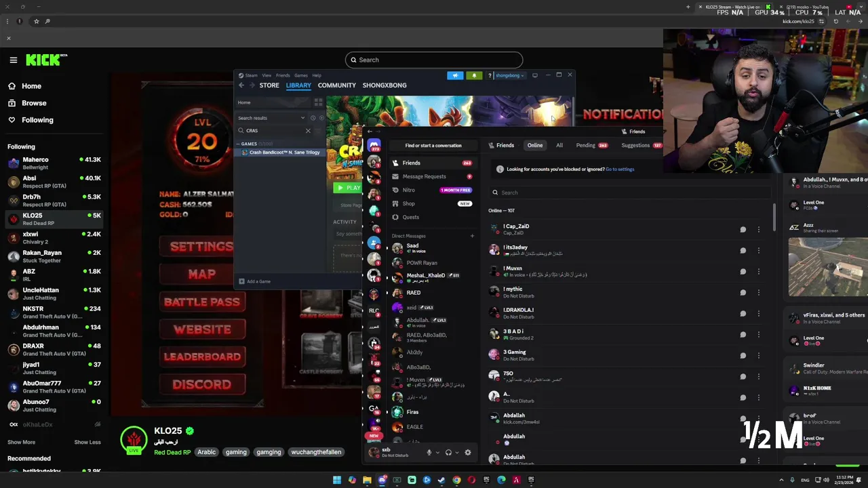Clear the CRAS search in Steam
868x488 pixels.
click(x=308, y=131)
